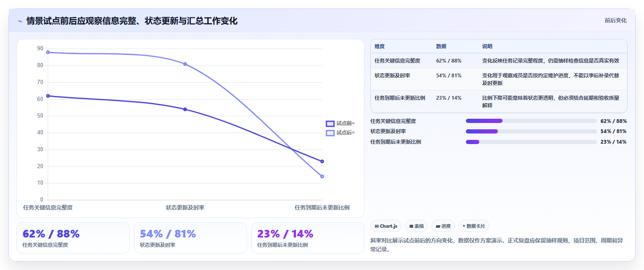Click the x-axis label 状态更新及时率
Image resolution: width=644 pixels, height=270 pixels.
pyautogui.click(x=185, y=207)
